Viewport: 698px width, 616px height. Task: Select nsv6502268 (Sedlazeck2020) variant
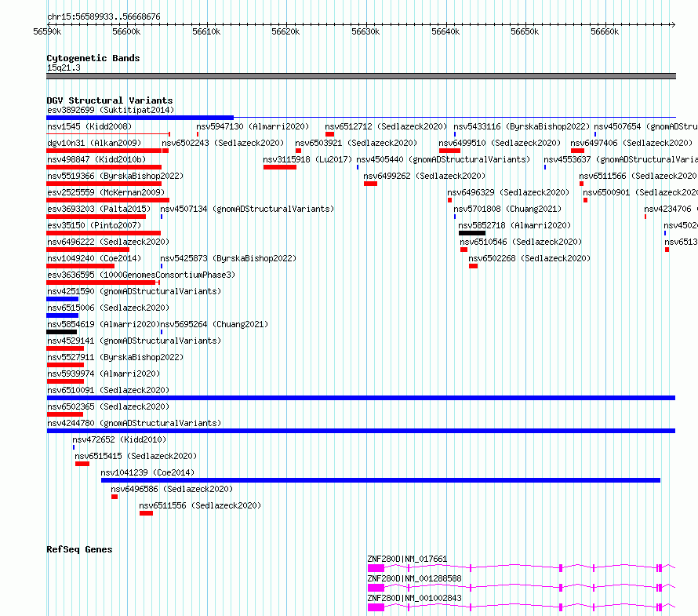529,258
